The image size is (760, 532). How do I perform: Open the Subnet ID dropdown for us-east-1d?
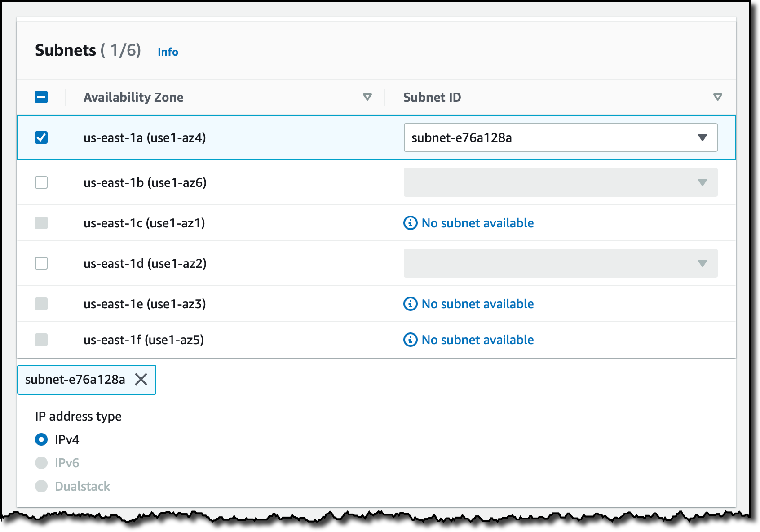coord(561,263)
